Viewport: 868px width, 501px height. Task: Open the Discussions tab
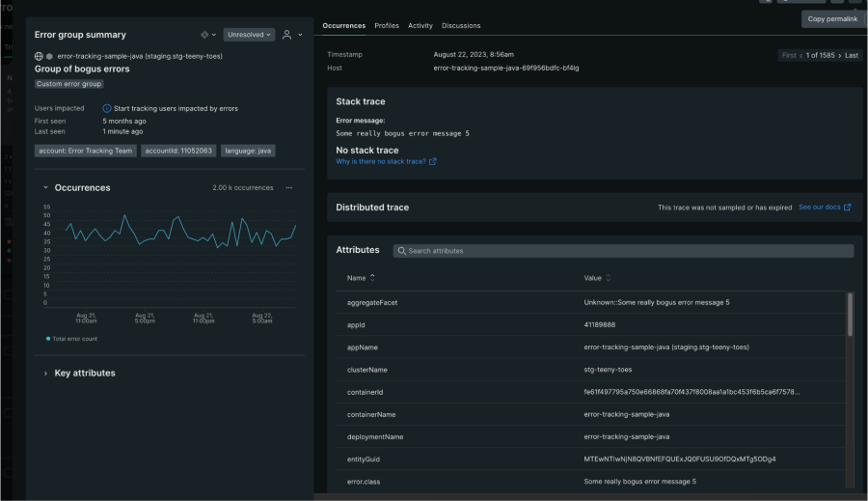tap(461, 25)
